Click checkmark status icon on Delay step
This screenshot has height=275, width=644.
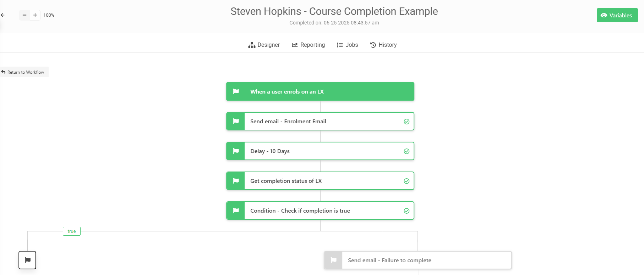[406, 151]
